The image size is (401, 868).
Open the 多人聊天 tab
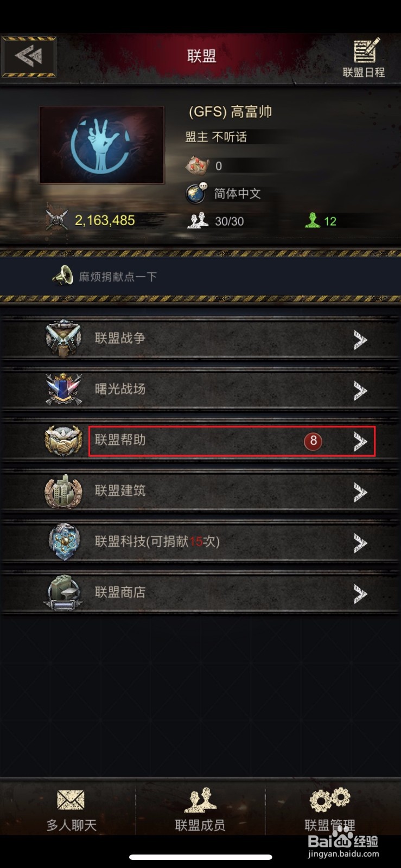click(x=71, y=810)
